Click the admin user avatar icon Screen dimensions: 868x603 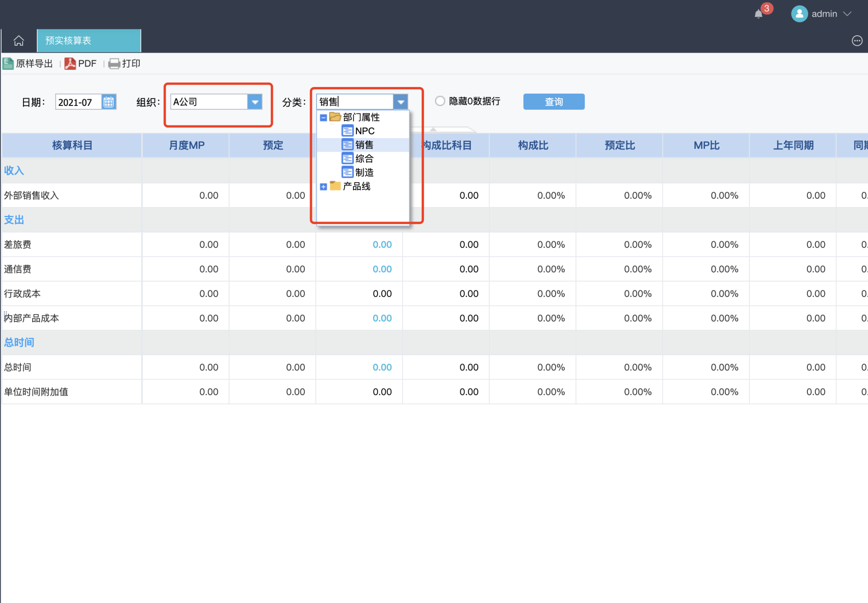tap(799, 14)
